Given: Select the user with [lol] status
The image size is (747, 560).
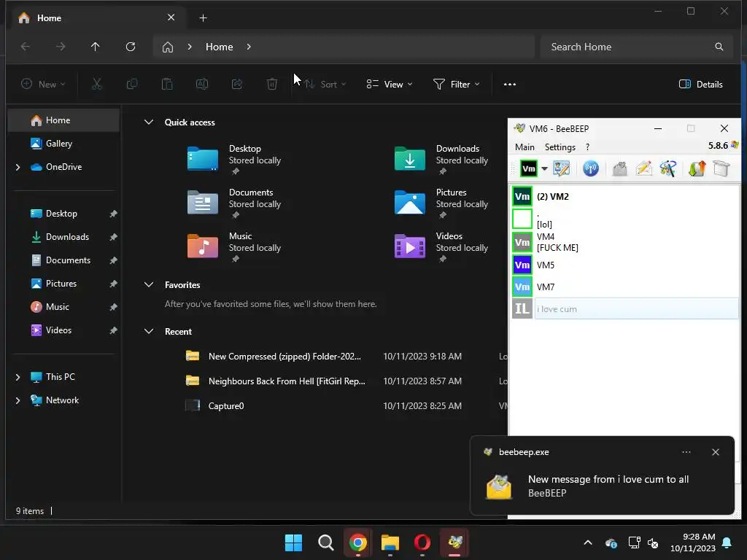Looking at the screenshot, I should (x=625, y=219).
